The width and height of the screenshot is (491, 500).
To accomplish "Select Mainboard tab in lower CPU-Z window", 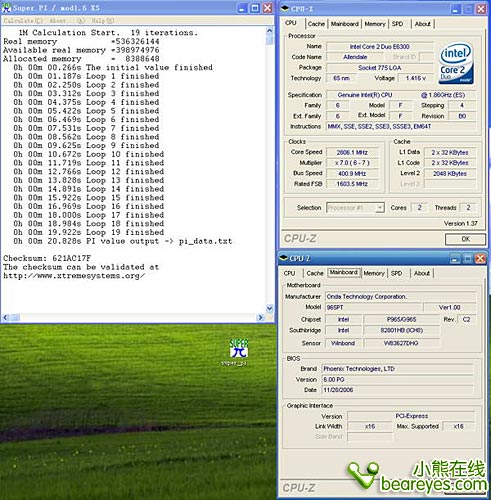I will pyautogui.click(x=344, y=272).
